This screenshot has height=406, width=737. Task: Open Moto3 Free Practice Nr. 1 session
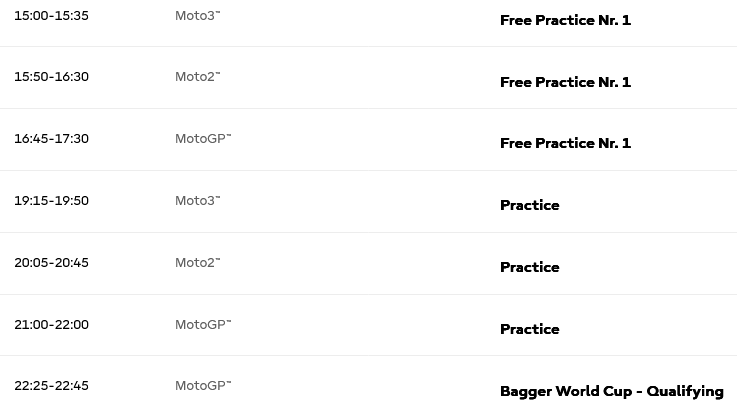click(x=565, y=20)
